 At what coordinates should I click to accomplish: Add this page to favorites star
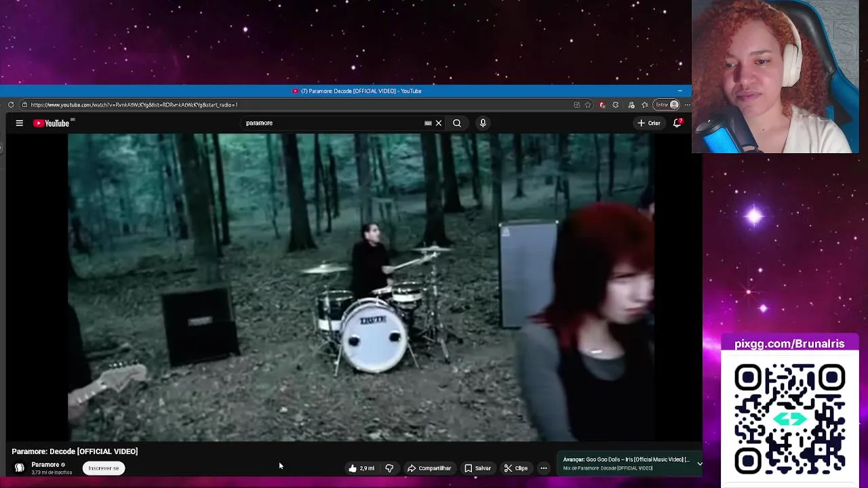pyautogui.click(x=588, y=105)
